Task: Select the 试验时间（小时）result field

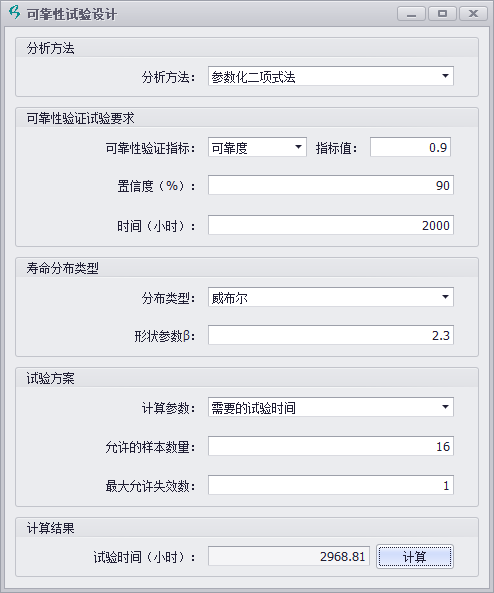Action: pyautogui.click(x=289, y=556)
